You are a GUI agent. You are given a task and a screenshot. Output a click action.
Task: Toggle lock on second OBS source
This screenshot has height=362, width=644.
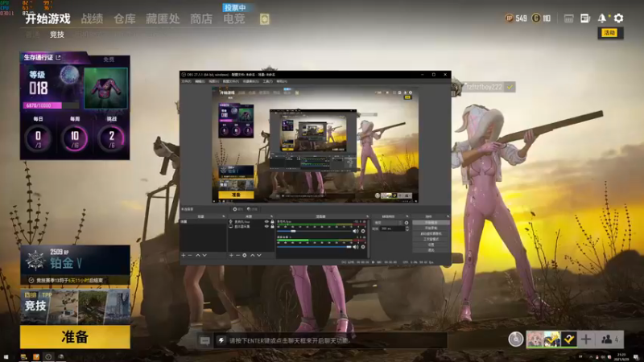272,227
